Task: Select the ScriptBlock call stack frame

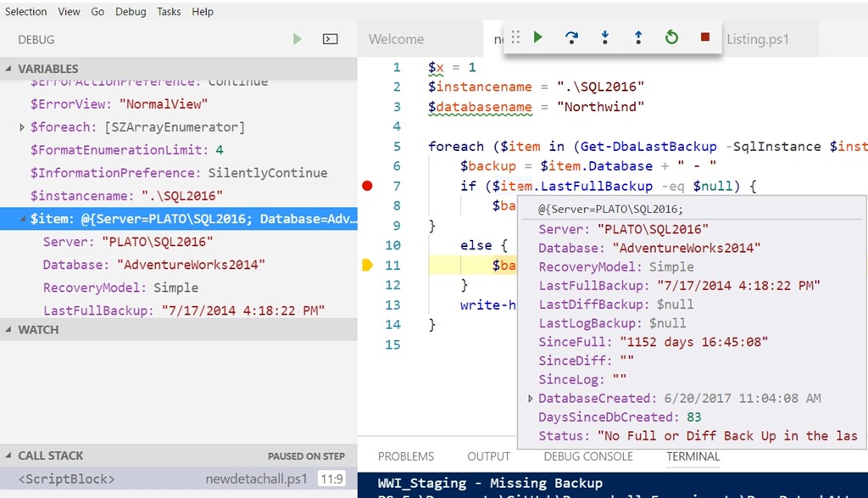Action: point(66,479)
